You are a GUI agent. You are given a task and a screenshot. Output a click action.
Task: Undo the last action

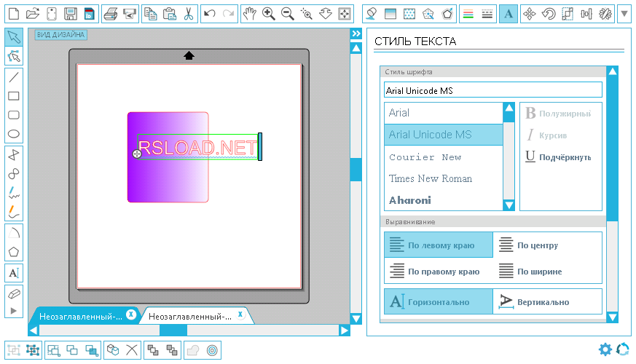click(x=210, y=14)
